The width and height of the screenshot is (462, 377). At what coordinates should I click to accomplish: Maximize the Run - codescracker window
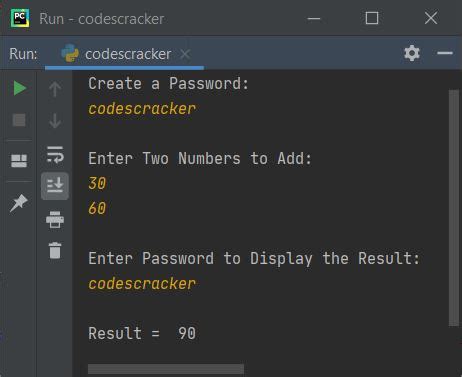click(372, 18)
